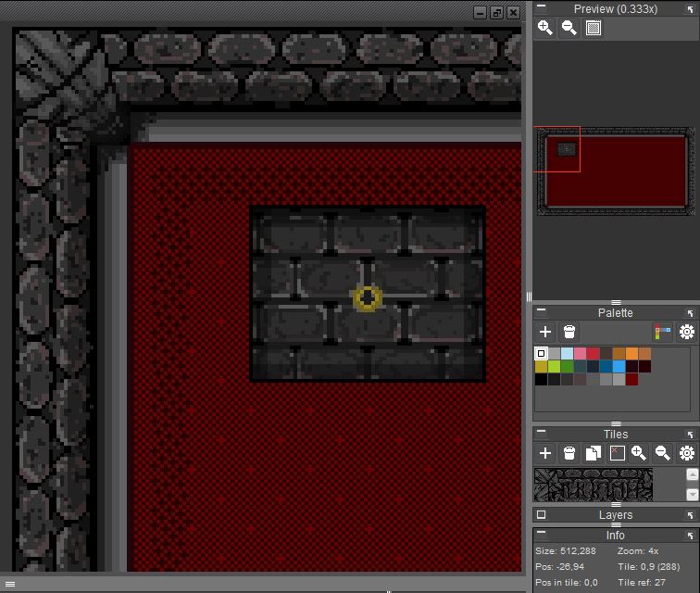Undock the Tiles panel
Viewport: 700px width, 593px height.
pos(690,435)
